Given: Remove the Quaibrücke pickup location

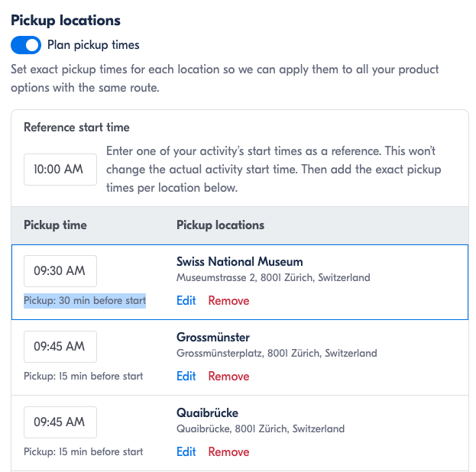Looking at the screenshot, I should [x=228, y=451].
